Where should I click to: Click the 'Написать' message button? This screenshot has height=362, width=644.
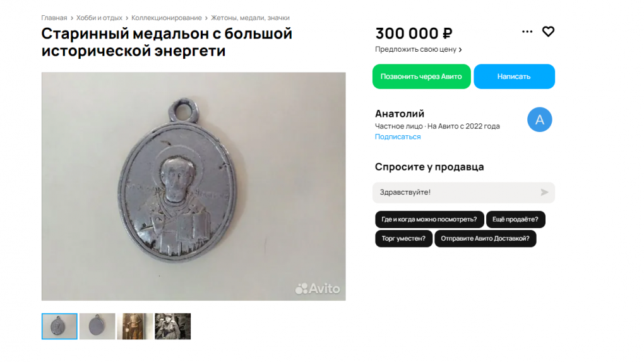pyautogui.click(x=514, y=76)
